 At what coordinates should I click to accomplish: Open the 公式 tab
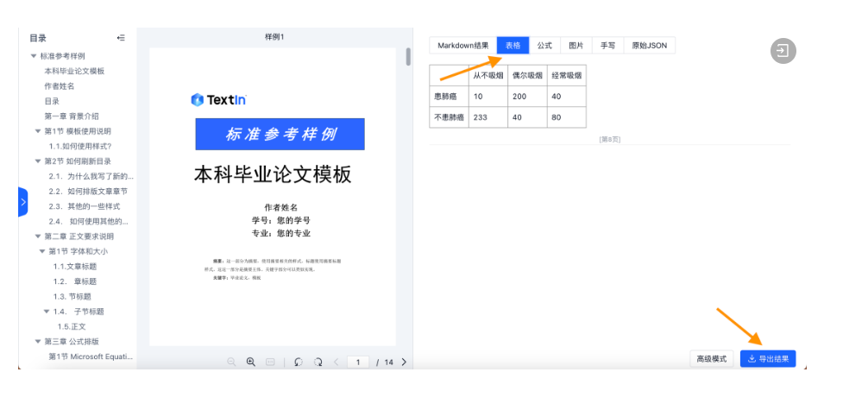point(544,46)
